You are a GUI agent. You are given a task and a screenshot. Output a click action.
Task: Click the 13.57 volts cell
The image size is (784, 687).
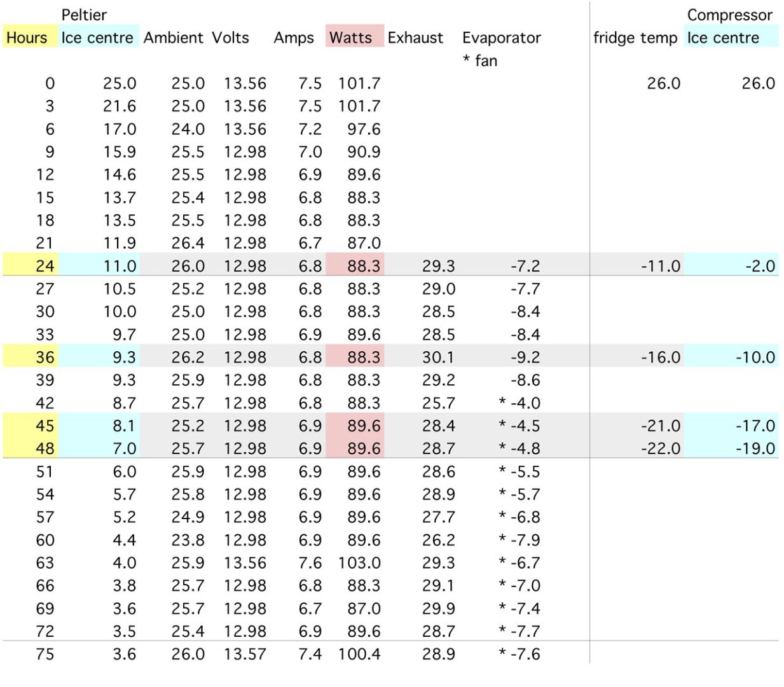[x=245, y=654]
